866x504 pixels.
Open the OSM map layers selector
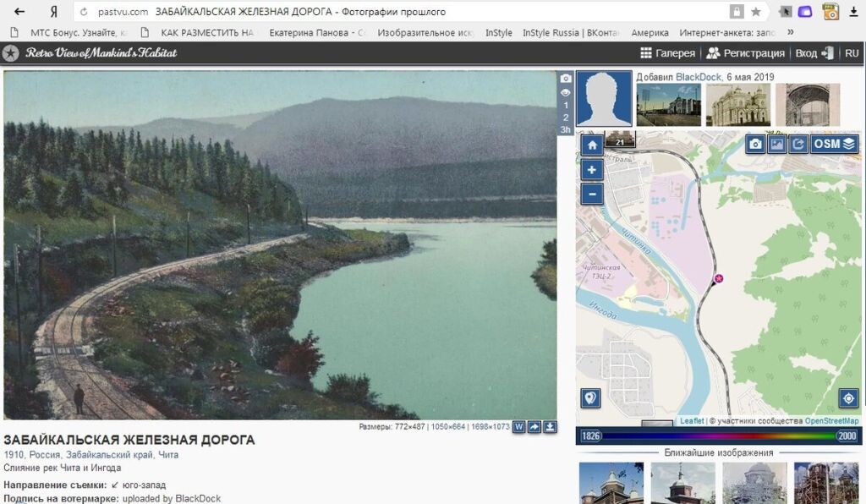pos(835,144)
